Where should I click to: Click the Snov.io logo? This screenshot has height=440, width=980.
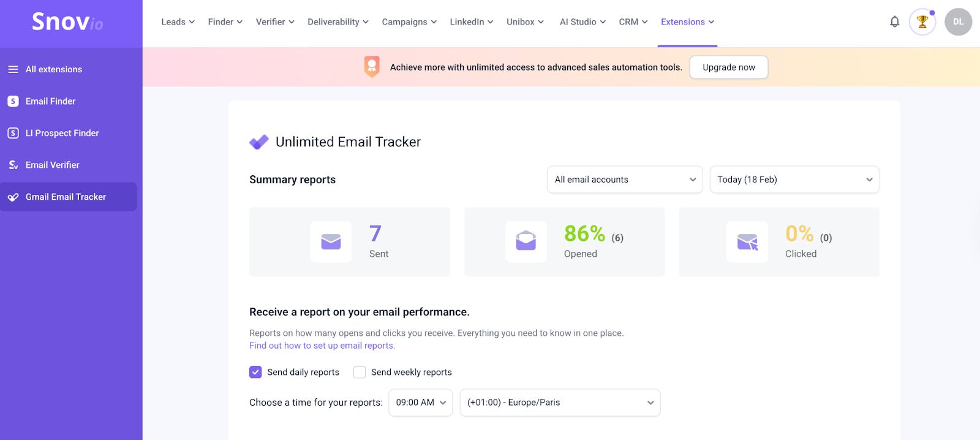tap(67, 22)
